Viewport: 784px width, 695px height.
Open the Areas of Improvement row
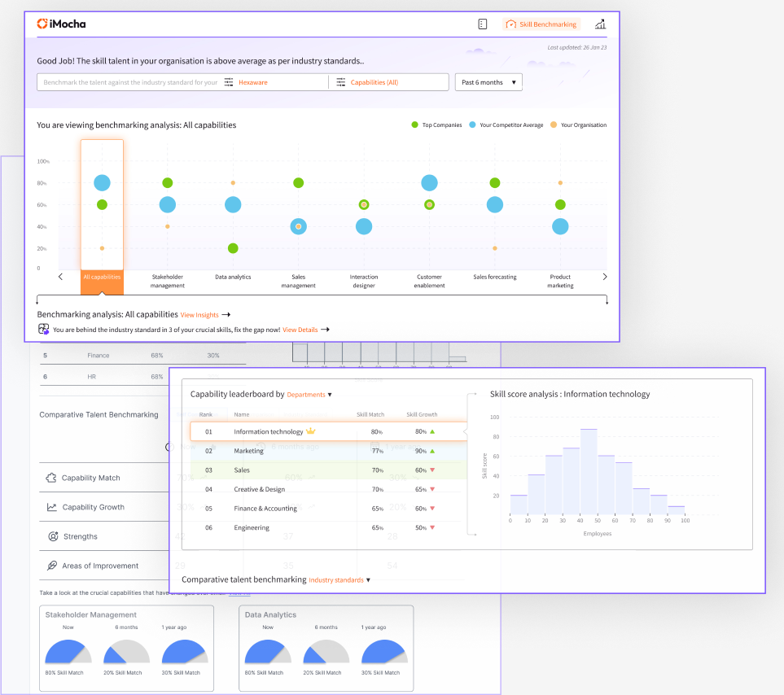coord(104,566)
